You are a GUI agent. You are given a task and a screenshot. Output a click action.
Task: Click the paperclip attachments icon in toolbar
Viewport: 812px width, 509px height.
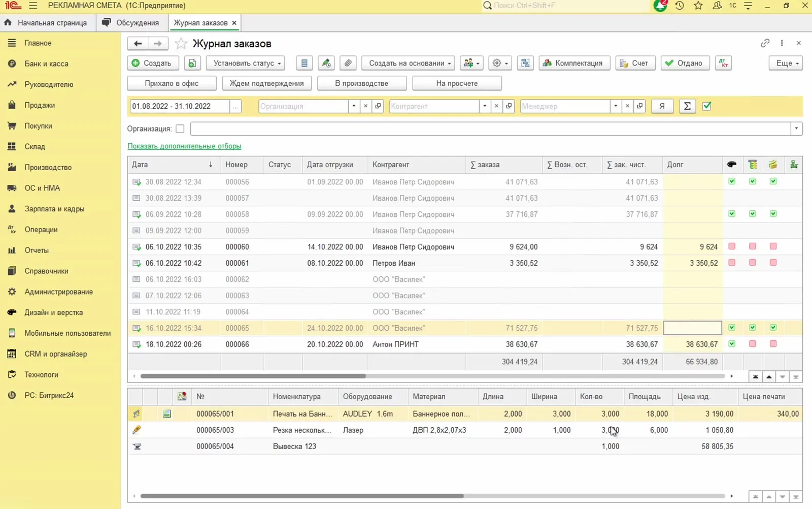pos(348,63)
